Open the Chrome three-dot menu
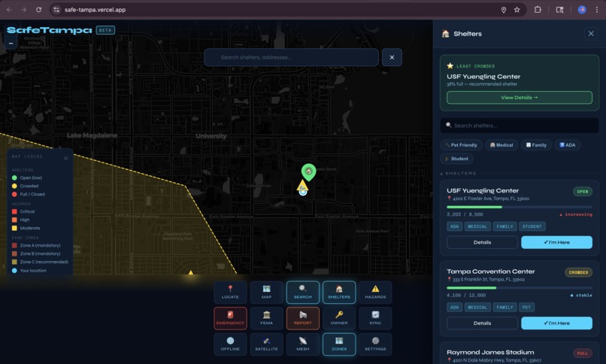This screenshot has width=606, height=364. click(597, 10)
